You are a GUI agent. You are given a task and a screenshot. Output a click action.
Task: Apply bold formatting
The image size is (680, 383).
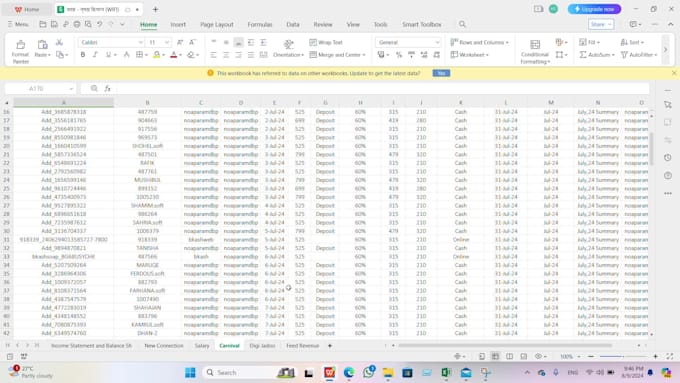coord(83,55)
